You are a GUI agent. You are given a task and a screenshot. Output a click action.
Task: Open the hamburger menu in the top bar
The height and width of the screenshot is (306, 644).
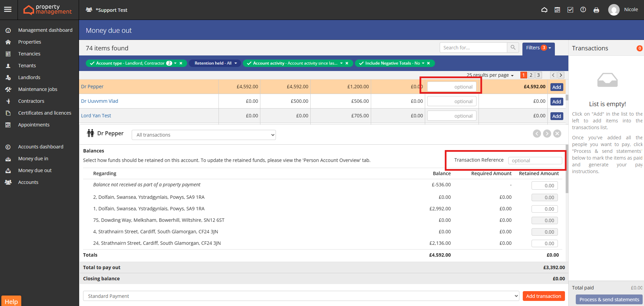(8, 9)
